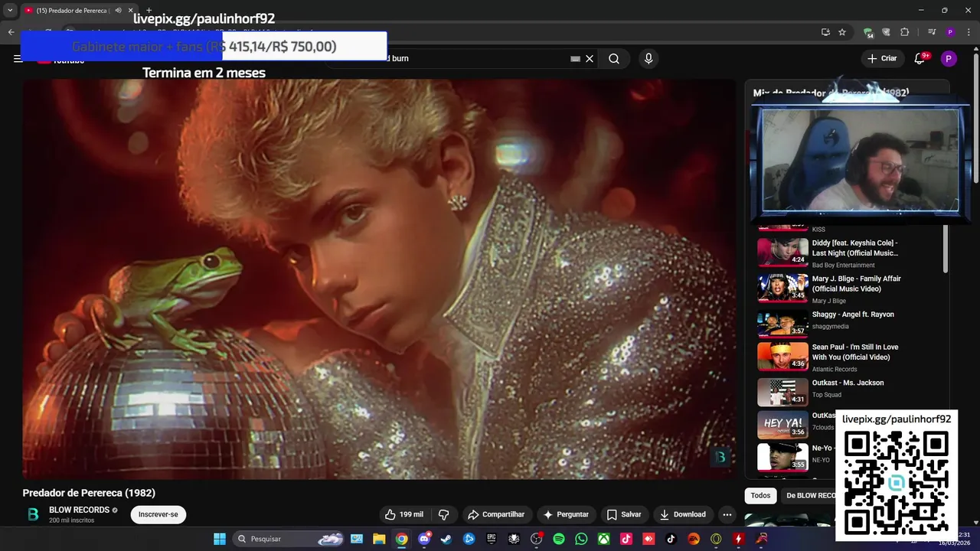Open Xbox app from the taskbar

click(604, 539)
